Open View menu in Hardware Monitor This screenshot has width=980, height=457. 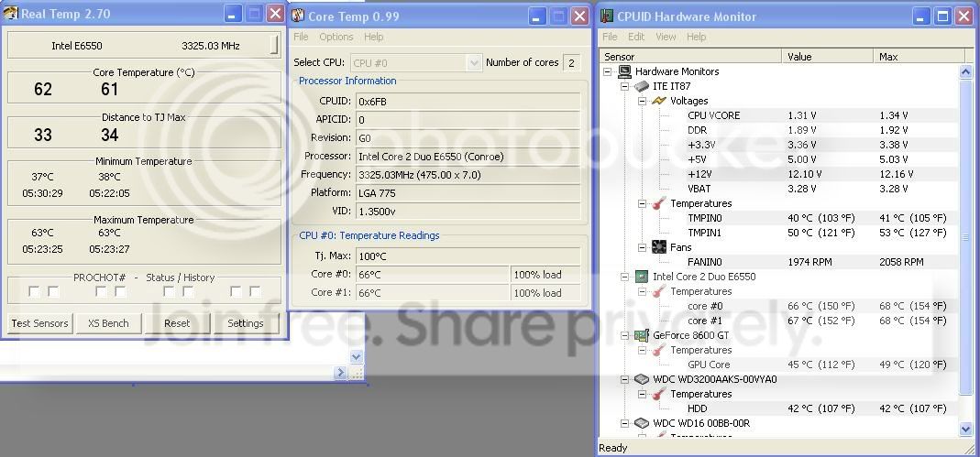pos(666,37)
